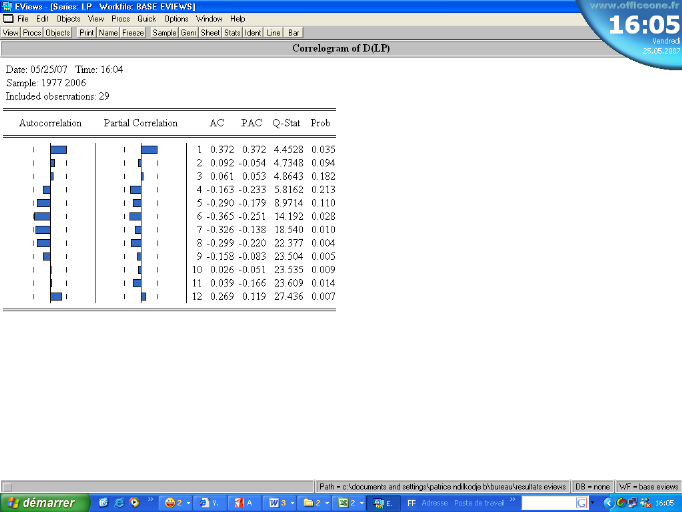The width and height of the screenshot is (682, 512).
Task: Click the WF = base eviews status field
Action: (x=648, y=486)
